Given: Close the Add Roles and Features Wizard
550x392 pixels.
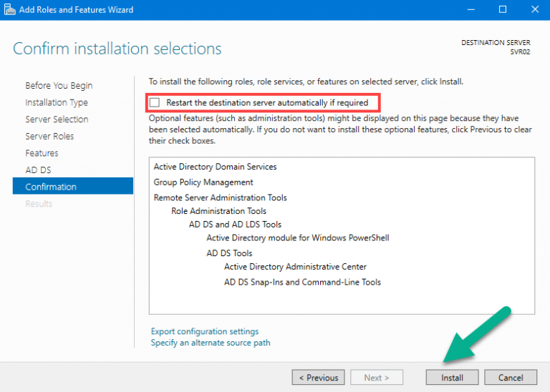Looking at the screenshot, I should click(x=535, y=9).
